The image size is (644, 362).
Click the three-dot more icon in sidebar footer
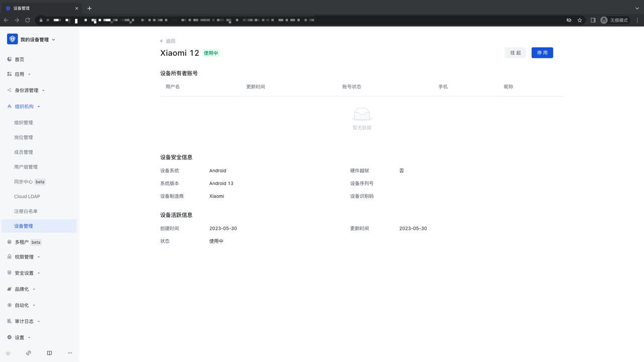[x=70, y=353]
